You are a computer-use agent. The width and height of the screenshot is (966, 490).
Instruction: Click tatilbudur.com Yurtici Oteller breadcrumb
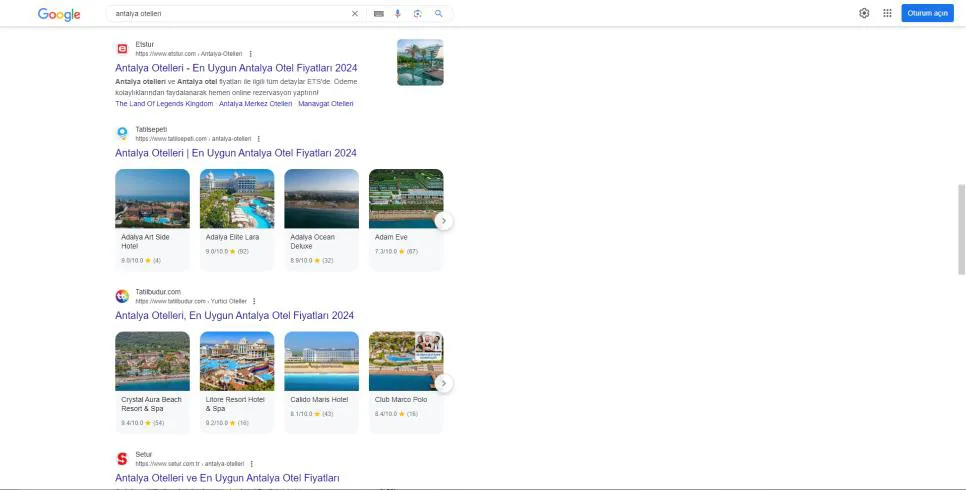pyautogui.click(x=191, y=301)
